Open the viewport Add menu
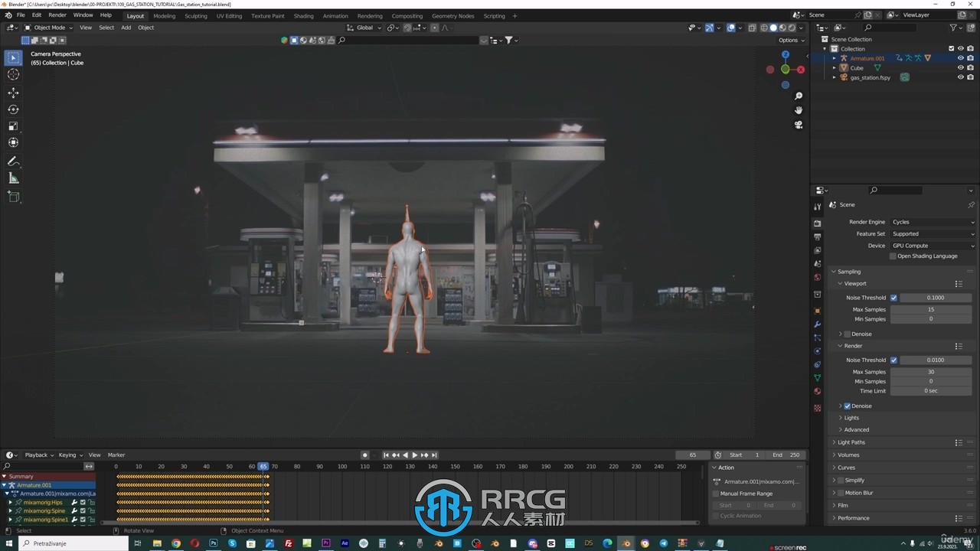 pos(126,28)
